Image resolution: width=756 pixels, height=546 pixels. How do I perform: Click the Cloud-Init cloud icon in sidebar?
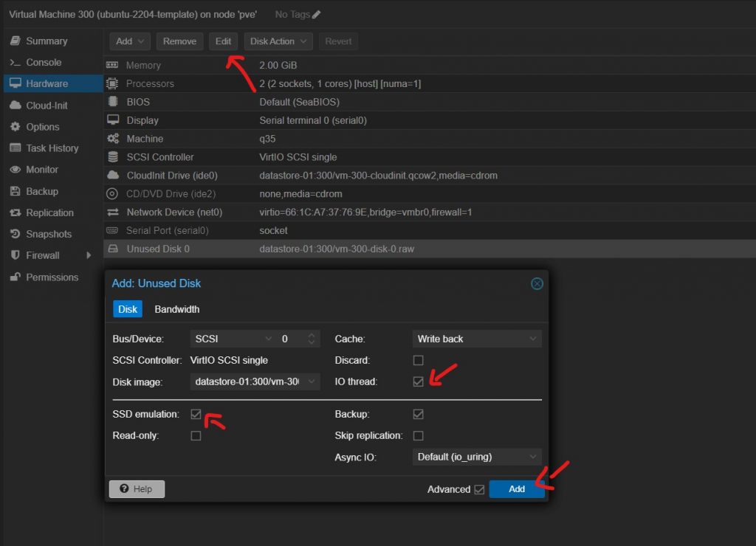16,106
